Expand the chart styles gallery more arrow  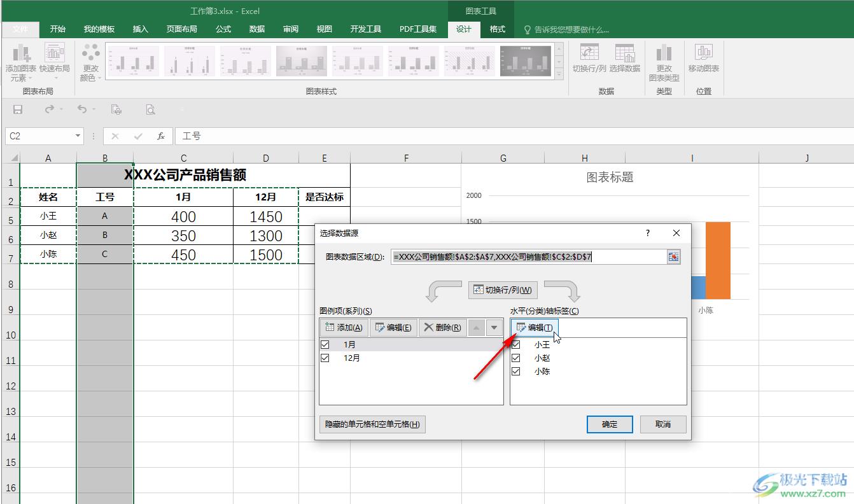[x=559, y=73]
